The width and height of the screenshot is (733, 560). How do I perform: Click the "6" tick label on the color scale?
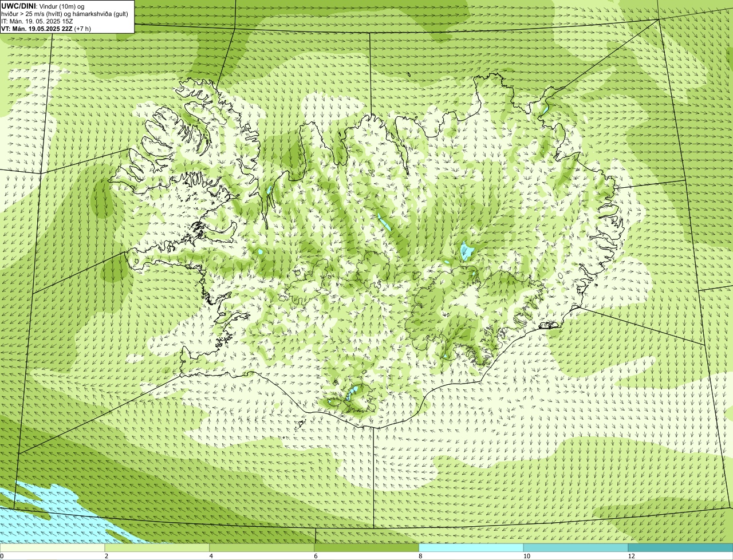(x=316, y=556)
